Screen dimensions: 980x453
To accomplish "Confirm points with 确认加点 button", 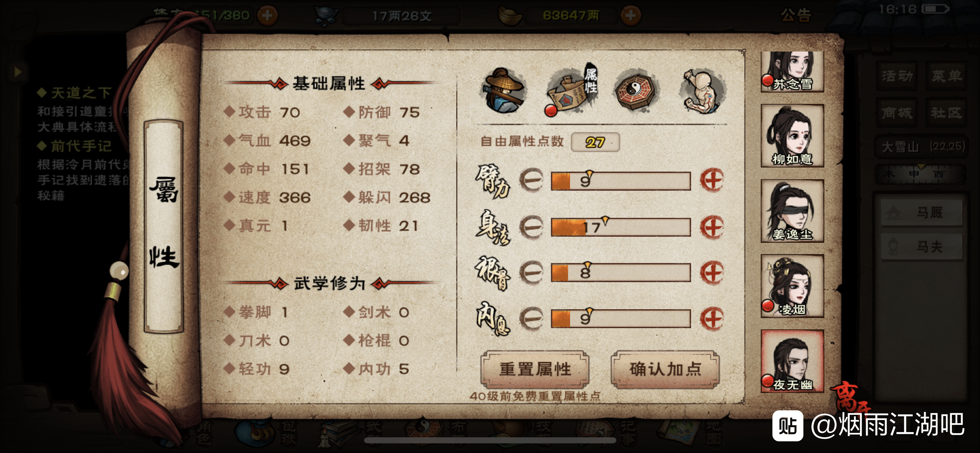I will [665, 369].
